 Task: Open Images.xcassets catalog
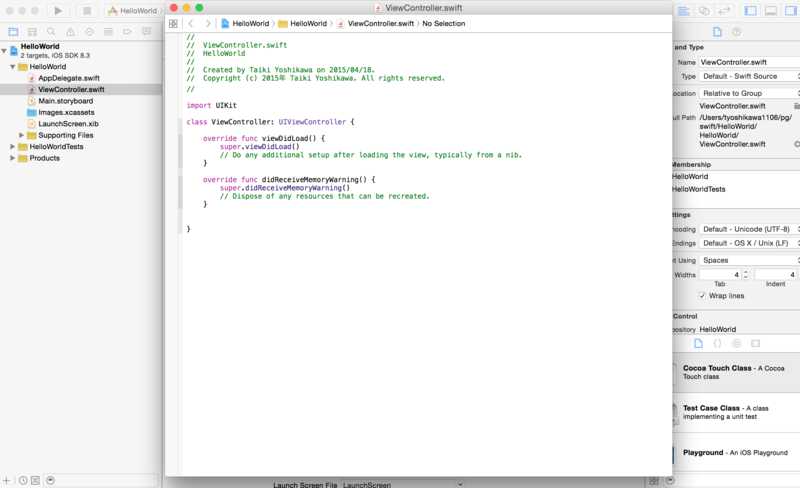tap(66, 112)
